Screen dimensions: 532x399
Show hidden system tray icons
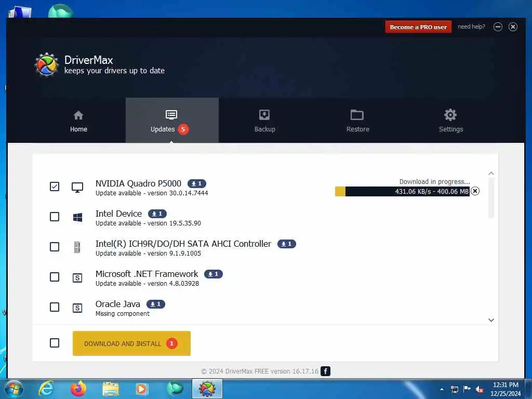tap(442, 389)
